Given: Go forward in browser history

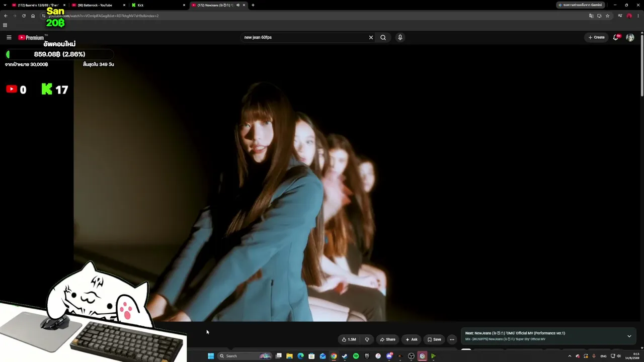Looking at the screenshot, I should tap(15, 16).
